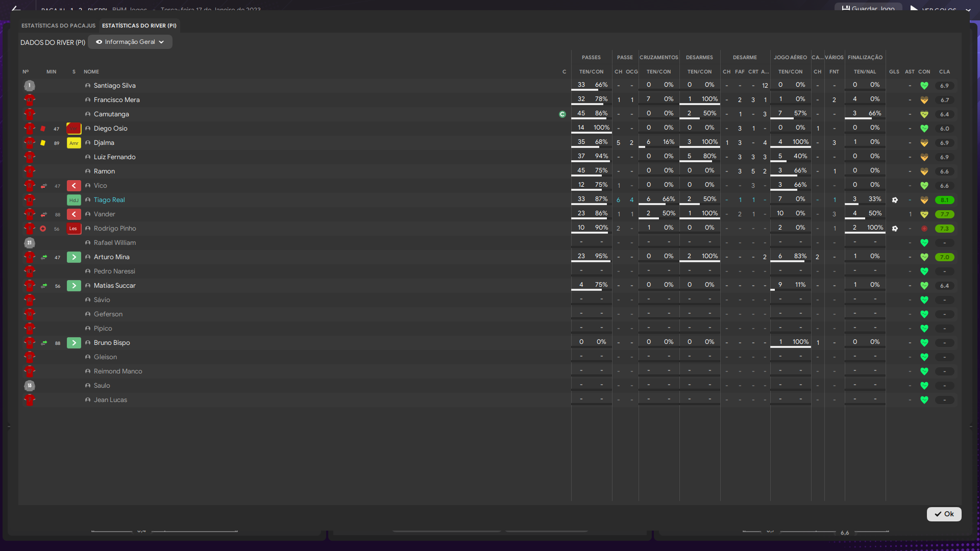980x551 pixels.
Task: Click the substituted-on arrow badge for Bruno Bispo
Action: (x=74, y=343)
